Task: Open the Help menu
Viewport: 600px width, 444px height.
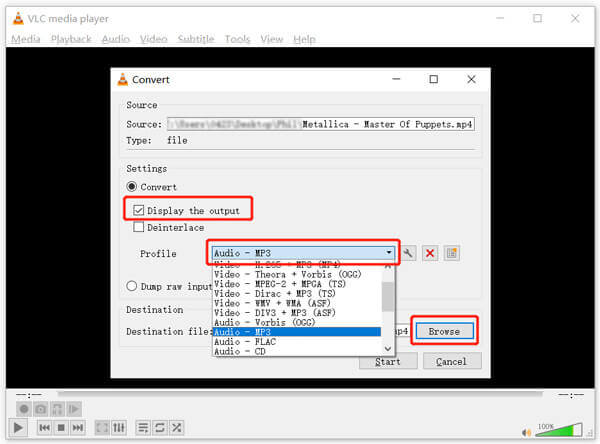Action: [x=305, y=39]
